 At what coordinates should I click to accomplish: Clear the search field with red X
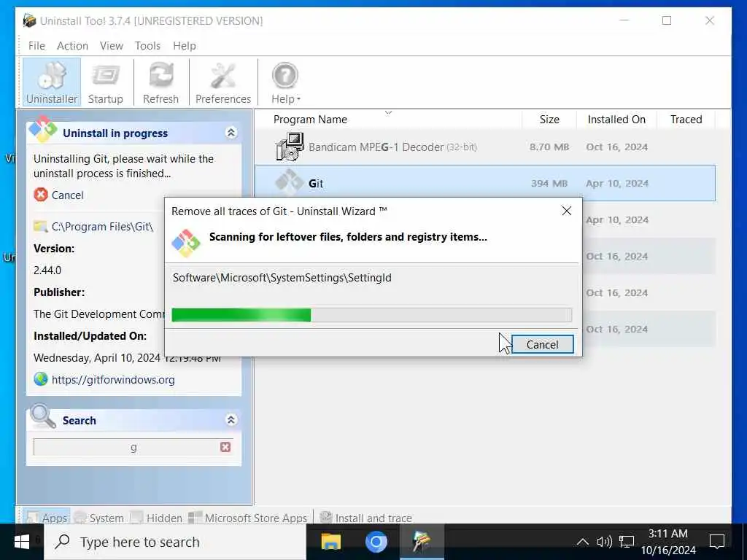click(225, 447)
